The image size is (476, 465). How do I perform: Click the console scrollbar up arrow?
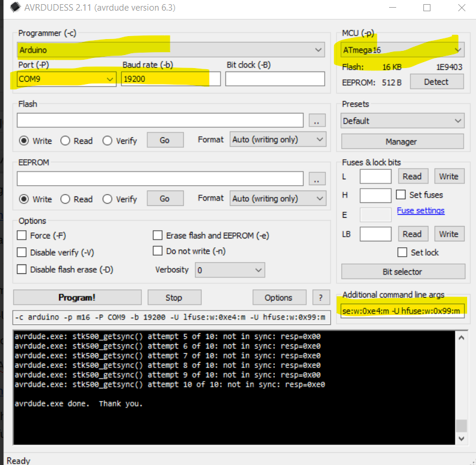pos(461,337)
